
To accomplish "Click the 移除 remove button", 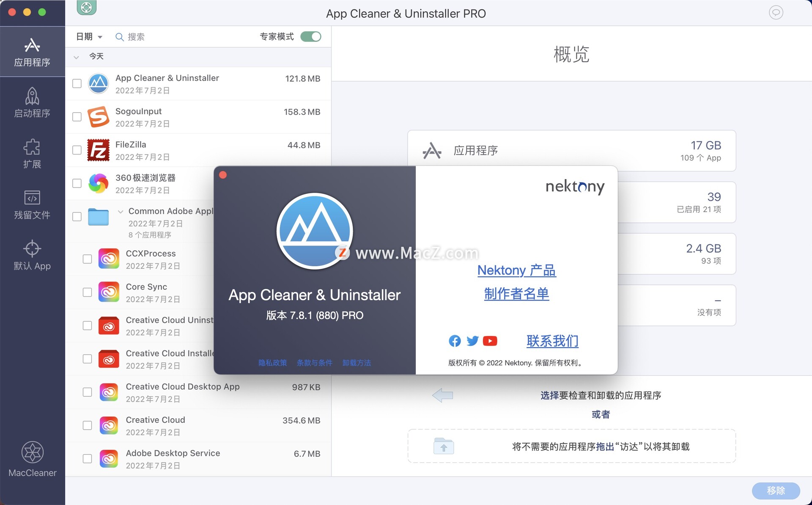I will click(x=776, y=491).
